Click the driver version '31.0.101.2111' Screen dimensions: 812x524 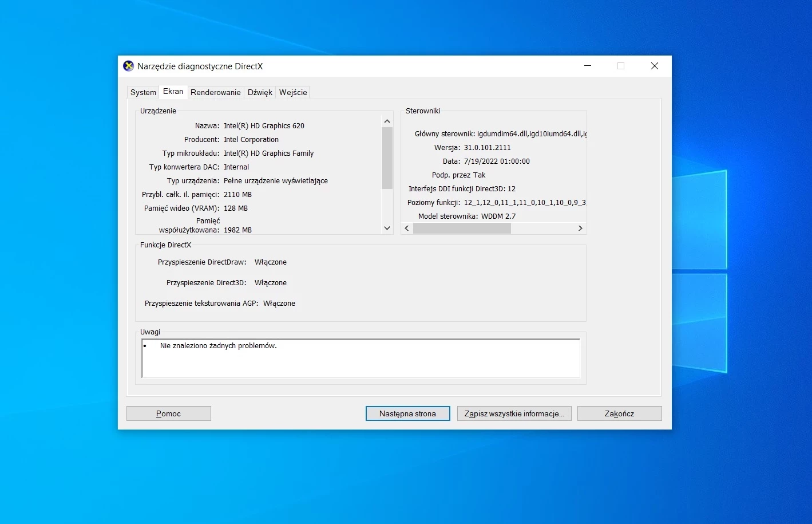(x=487, y=147)
